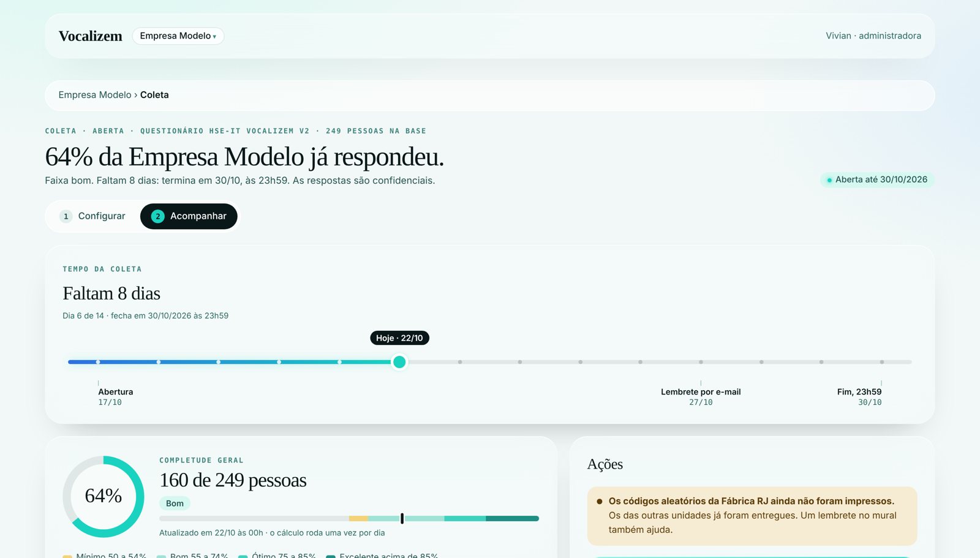980x558 pixels.
Task: Click the number 1 step circle icon
Action: coord(66,216)
